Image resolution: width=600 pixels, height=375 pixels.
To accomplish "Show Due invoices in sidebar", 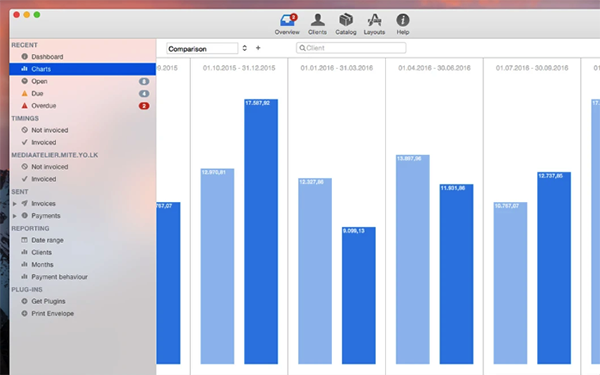I will (83, 93).
